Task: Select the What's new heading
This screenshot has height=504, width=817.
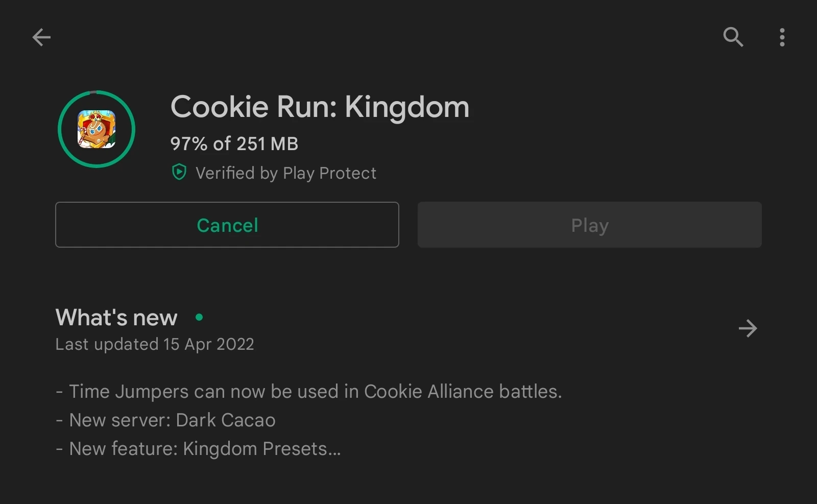Action: click(116, 318)
